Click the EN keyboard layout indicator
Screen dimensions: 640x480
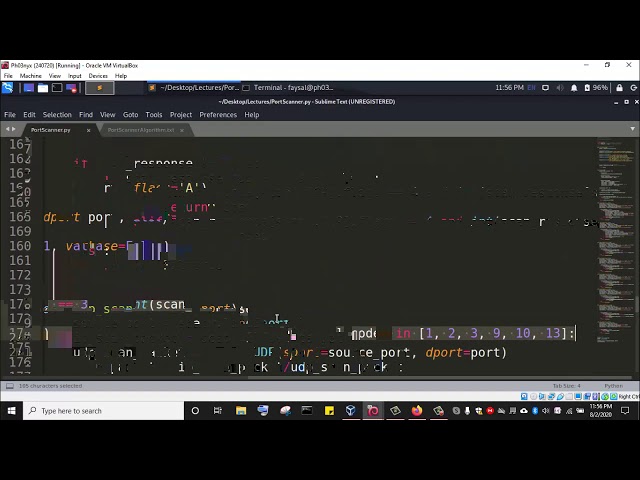click(531, 88)
